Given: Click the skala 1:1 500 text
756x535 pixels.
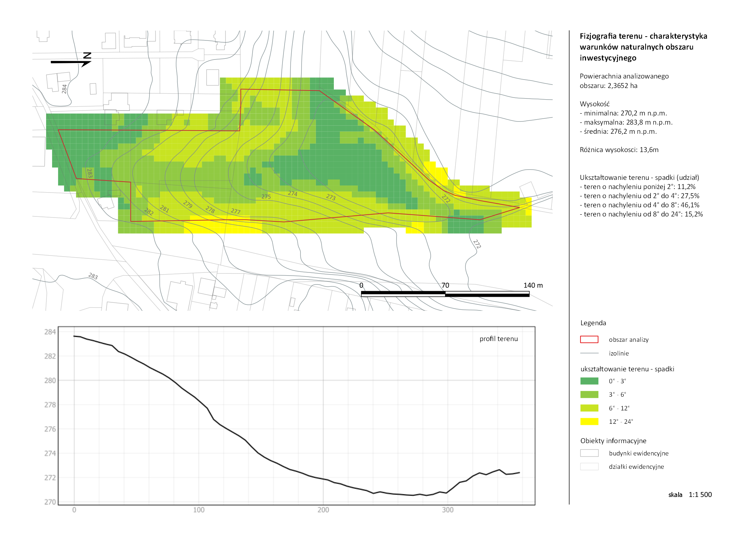Looking at the screenshot, I should click(690, 495).
